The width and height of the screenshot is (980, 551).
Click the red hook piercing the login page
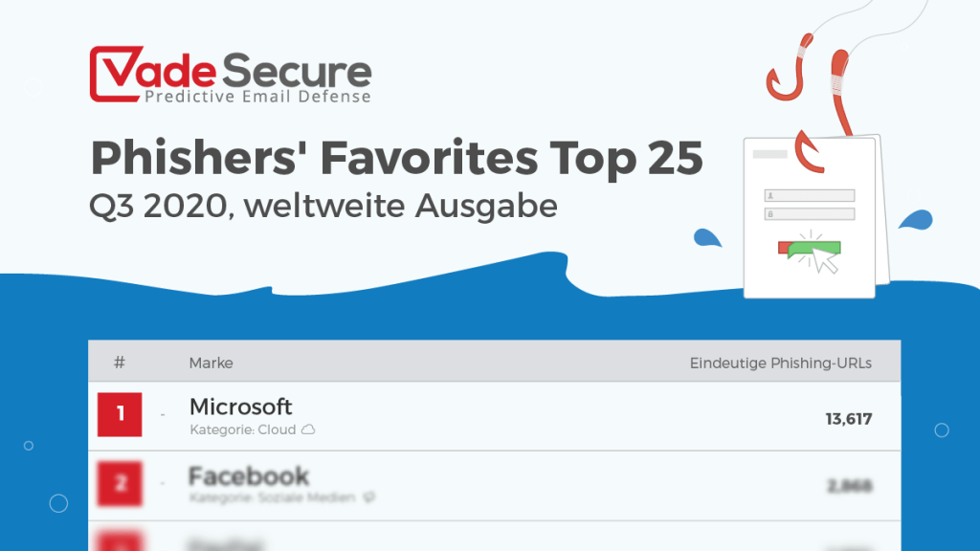(x=809, y=151)
